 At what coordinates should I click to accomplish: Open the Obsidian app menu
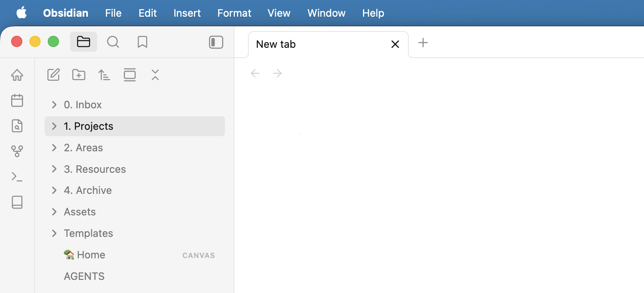tap(66, 13)
